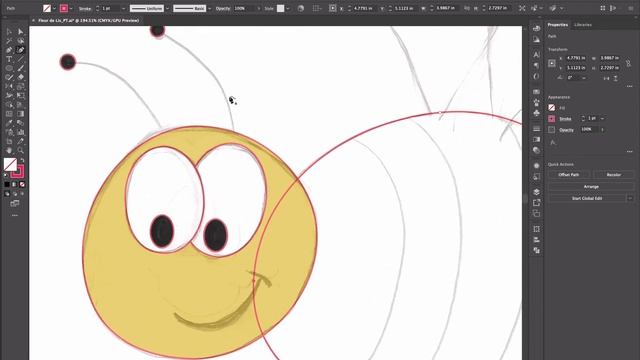Click Fill swatch in Appearance section
The image size is (640, 360).
pyautogui.click(x=552, y=108)
